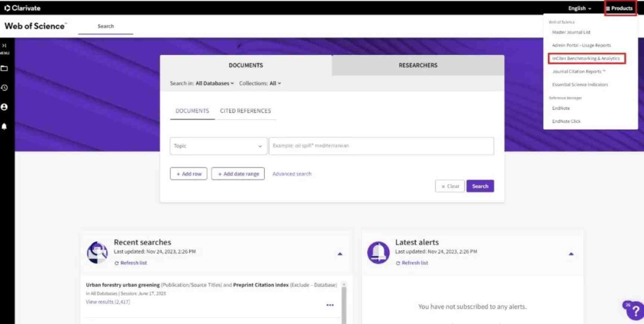This screenshot has width=644, height=324.
Task: Click the three-dot options for recent search
Action: pos(330,305)
